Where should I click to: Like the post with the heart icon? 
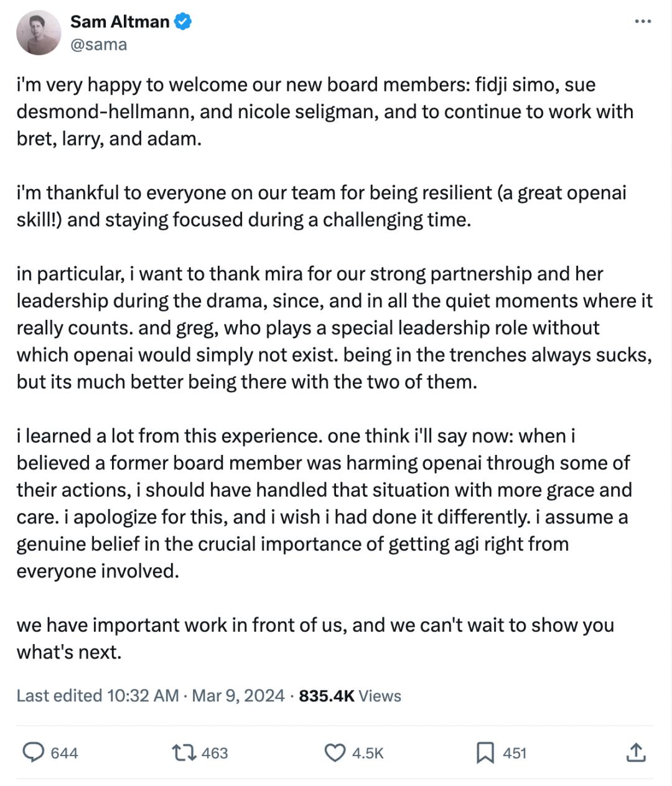click(335, 752)
